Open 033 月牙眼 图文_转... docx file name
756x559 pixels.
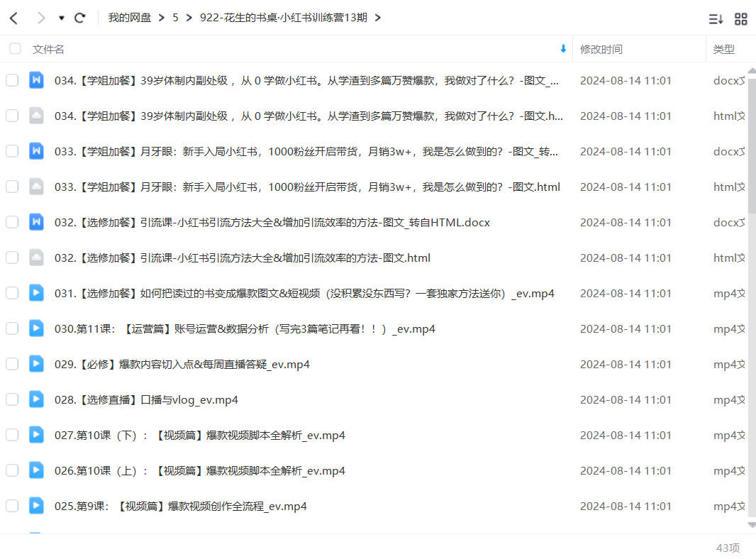pos(306,151)
